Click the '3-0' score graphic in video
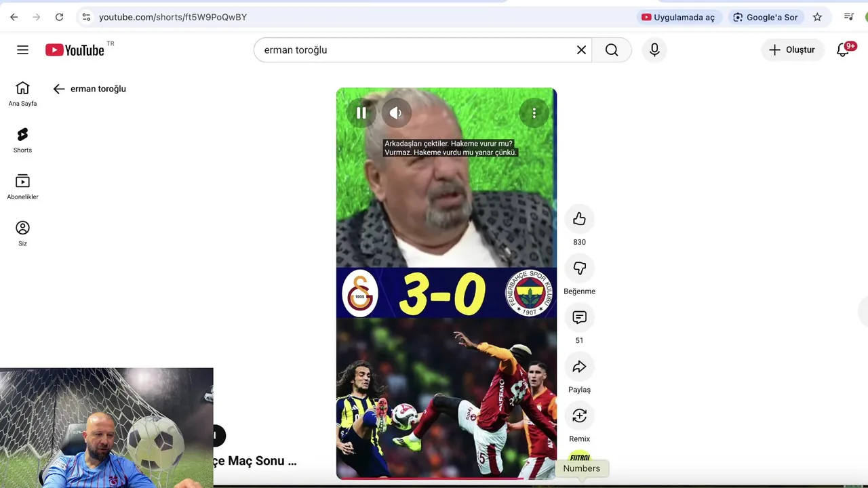This screenshot has width=868, height=488. pos(442,293)
